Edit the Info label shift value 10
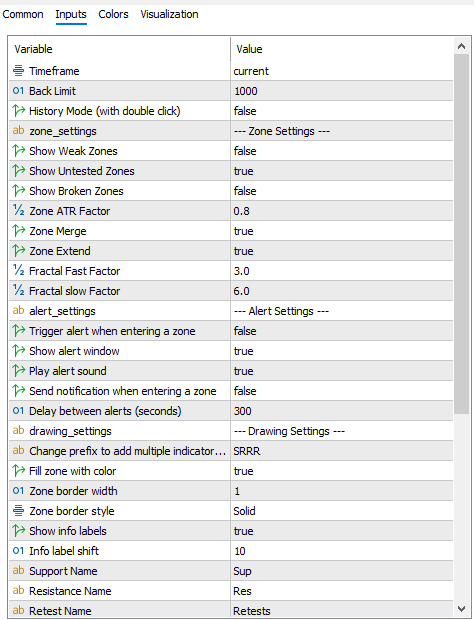Viewport: 474px width, 620px height. 342,550
